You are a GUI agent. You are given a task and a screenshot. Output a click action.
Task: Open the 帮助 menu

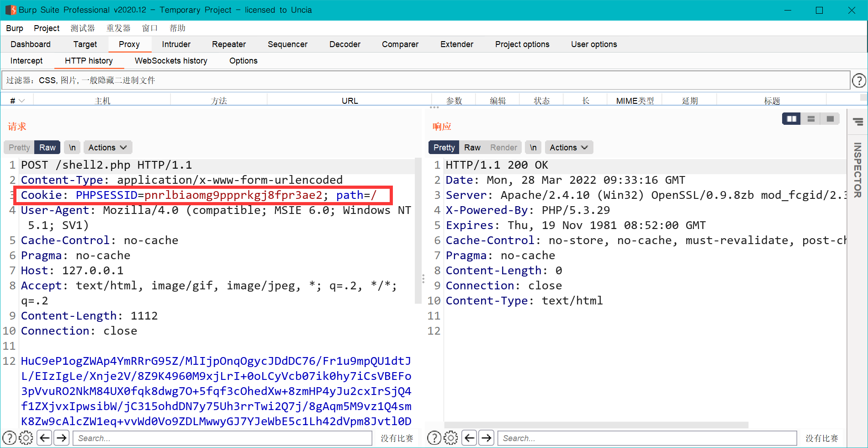click(x=177, y=28)
